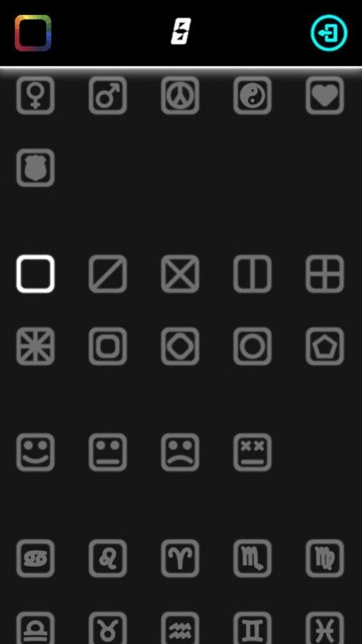Tap the cyan exit arrow button

click(x=329, y=33)
